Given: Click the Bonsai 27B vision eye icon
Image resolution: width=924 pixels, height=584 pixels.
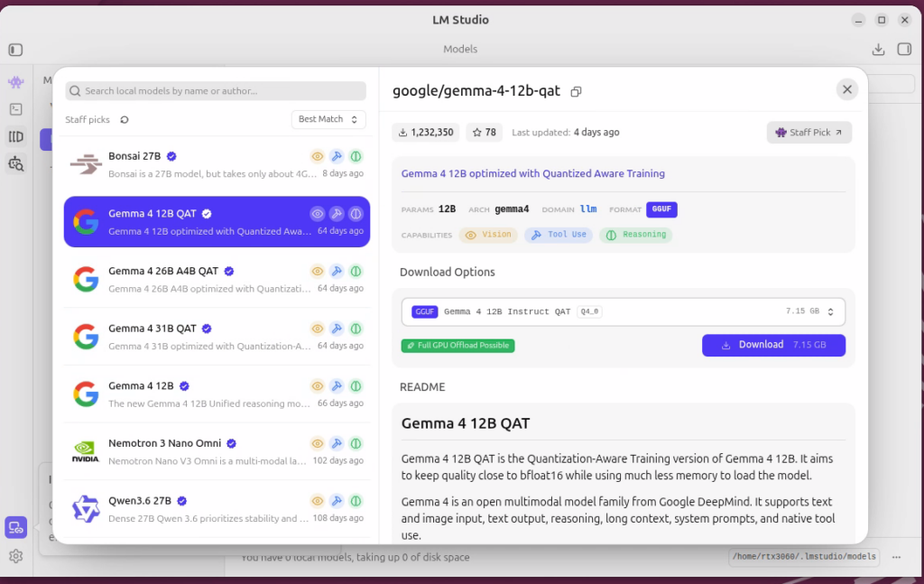Looking at the screenshot, I should (x=317, y=156).
